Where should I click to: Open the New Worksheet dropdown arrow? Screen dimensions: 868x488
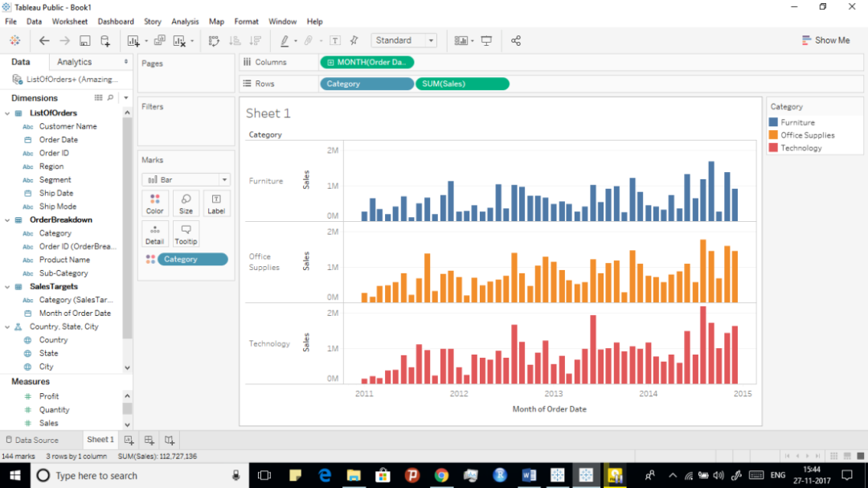[x=146, y=41]
